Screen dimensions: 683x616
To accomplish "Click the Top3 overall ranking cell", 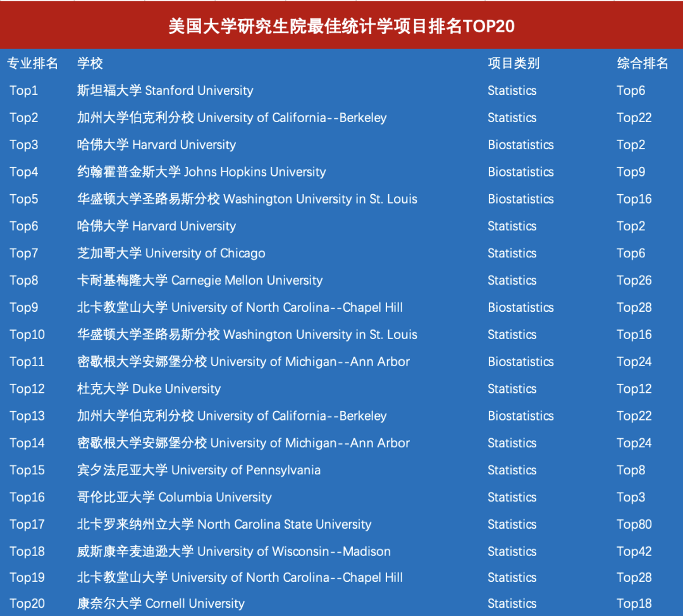I will 631,497.
